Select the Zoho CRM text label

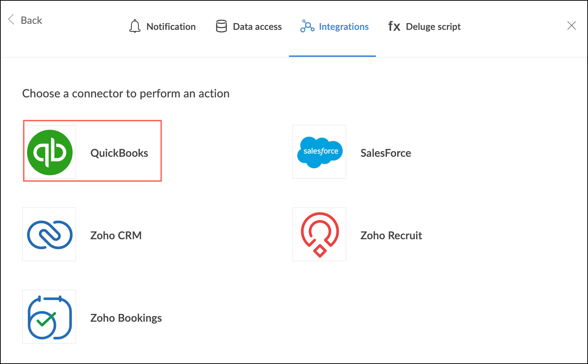click(x=116, y=235)
